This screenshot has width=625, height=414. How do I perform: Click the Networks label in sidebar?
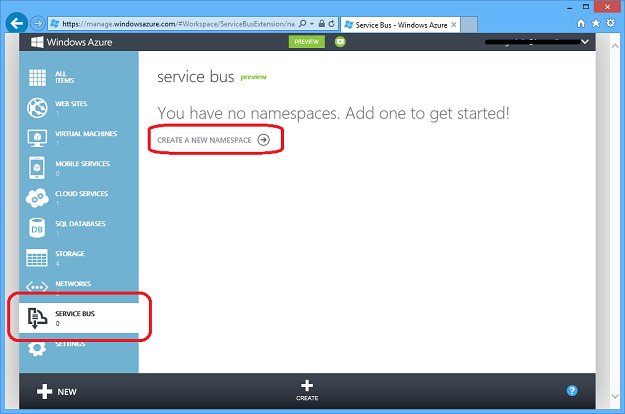click(x=73, y=284)
